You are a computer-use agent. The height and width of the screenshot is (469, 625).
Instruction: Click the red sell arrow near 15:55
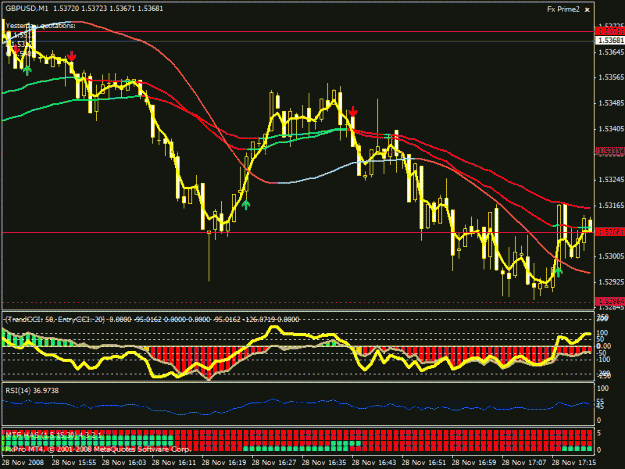point(71,56)
